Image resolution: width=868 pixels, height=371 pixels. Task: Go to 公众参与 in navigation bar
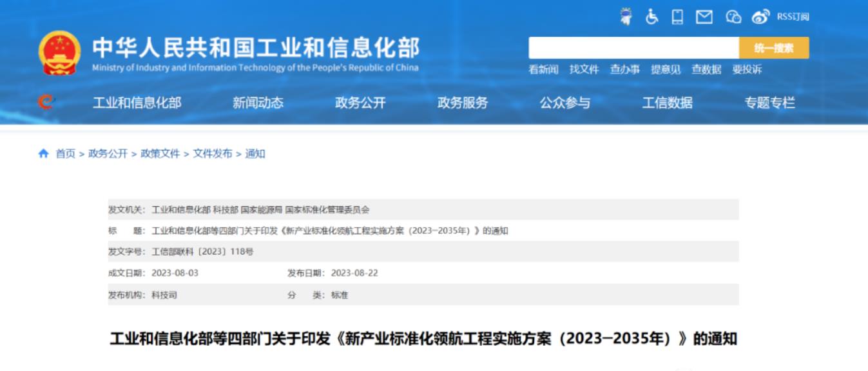(x=565, y=103)
